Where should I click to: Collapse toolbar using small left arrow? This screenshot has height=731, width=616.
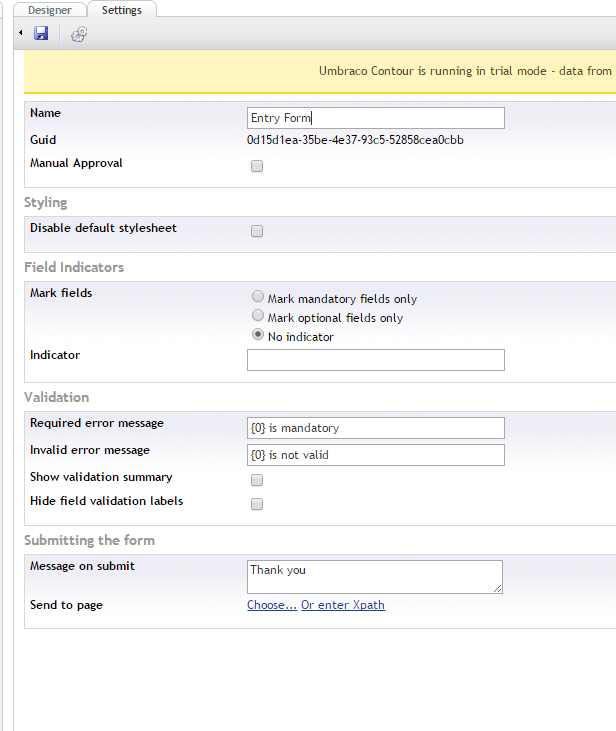point(22,33)
